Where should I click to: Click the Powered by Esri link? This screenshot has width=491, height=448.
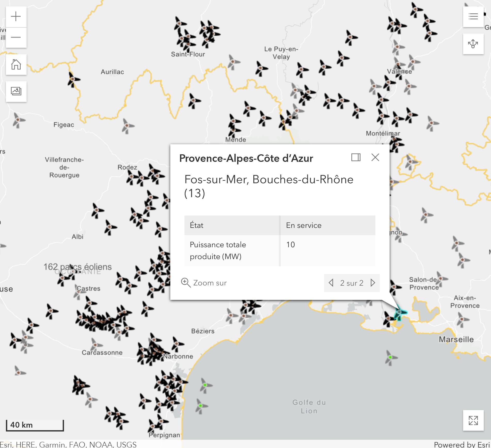(462, 444)
